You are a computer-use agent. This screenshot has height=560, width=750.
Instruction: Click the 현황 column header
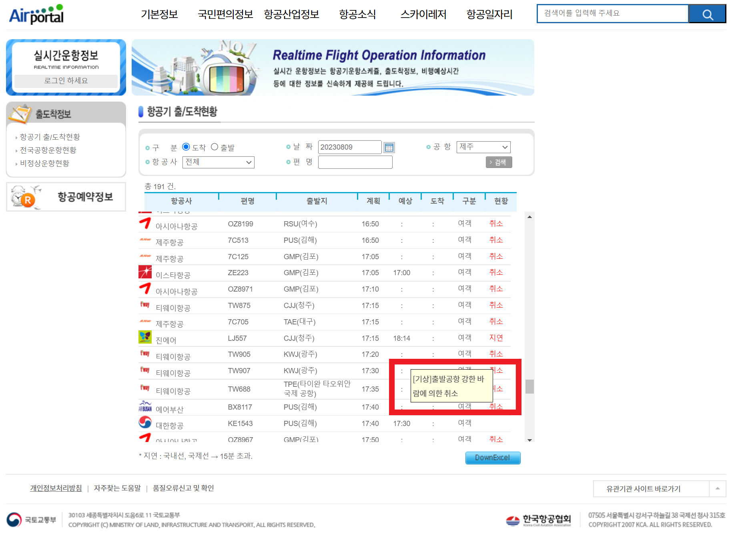[x=501, y=201]
